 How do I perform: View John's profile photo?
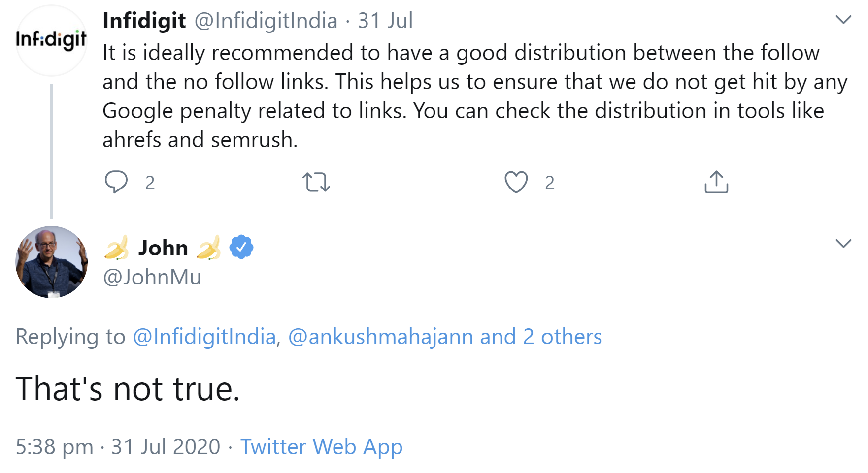51,262
